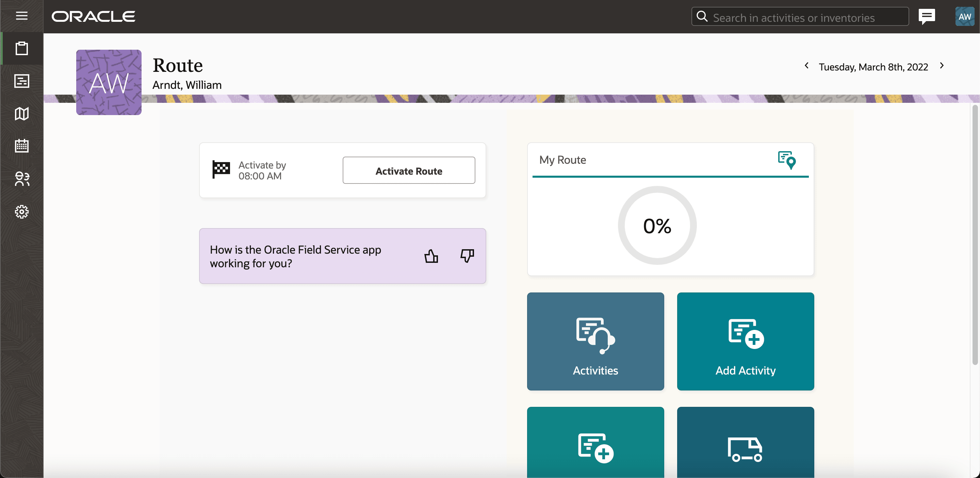980x478 pixels.
Task: Open the calendar view in the sidebar
Action: 22,146
